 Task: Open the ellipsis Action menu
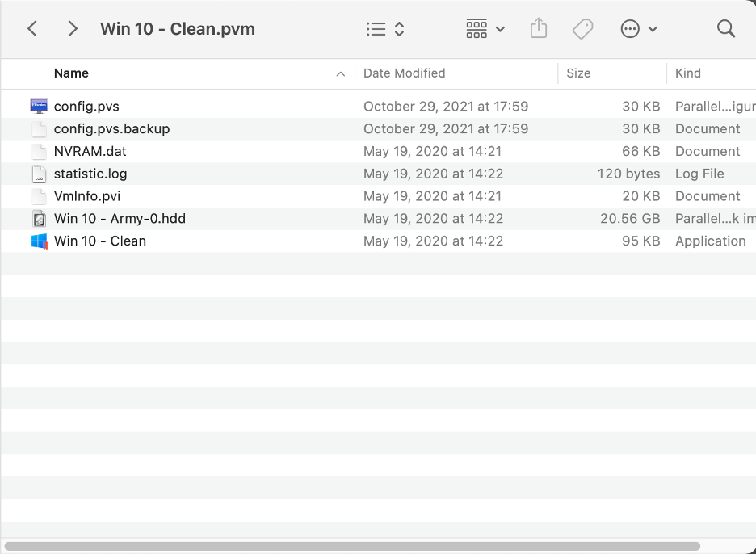click(x=638, y=29)
